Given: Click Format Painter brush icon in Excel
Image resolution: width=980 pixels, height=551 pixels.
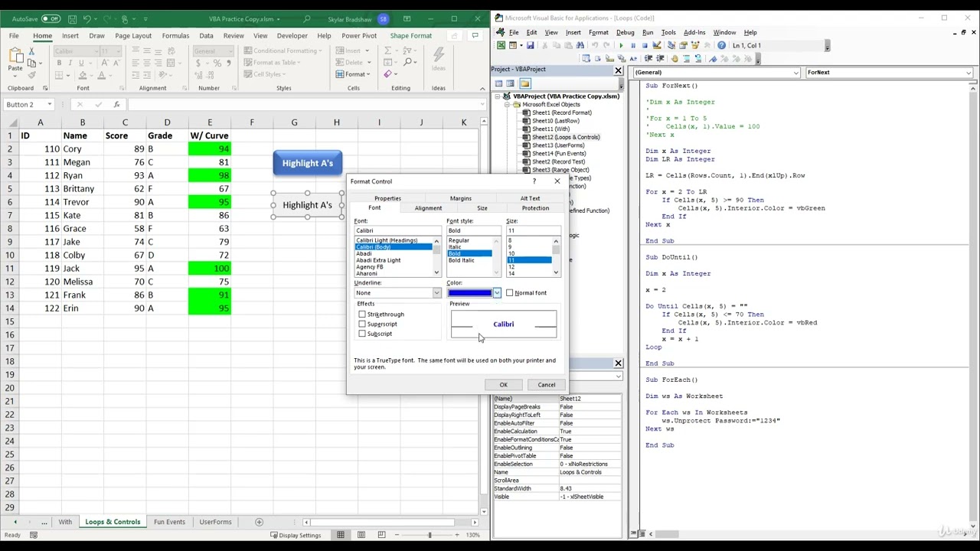Looking at the screenshot, I should [x=31, y=75].
